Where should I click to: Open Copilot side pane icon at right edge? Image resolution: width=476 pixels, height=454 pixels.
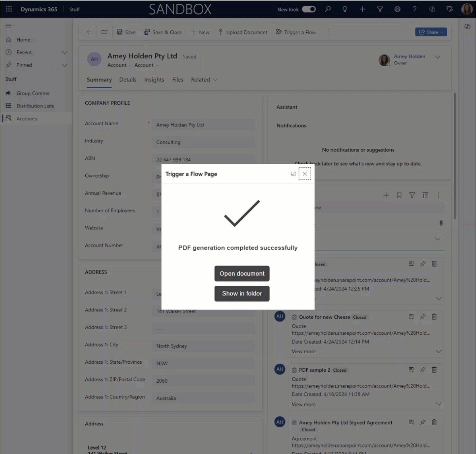click(x=467, y=26)
